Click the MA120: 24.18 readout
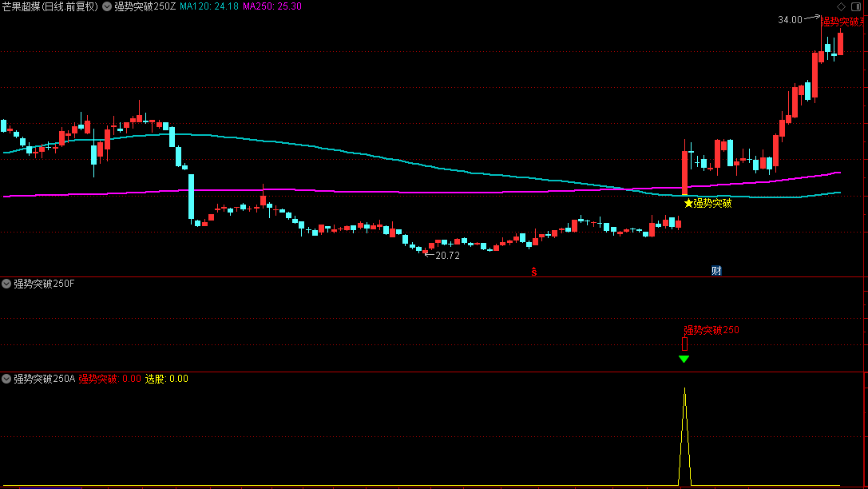The width and height of the screenshot is (868, 489). pos(209,6)
